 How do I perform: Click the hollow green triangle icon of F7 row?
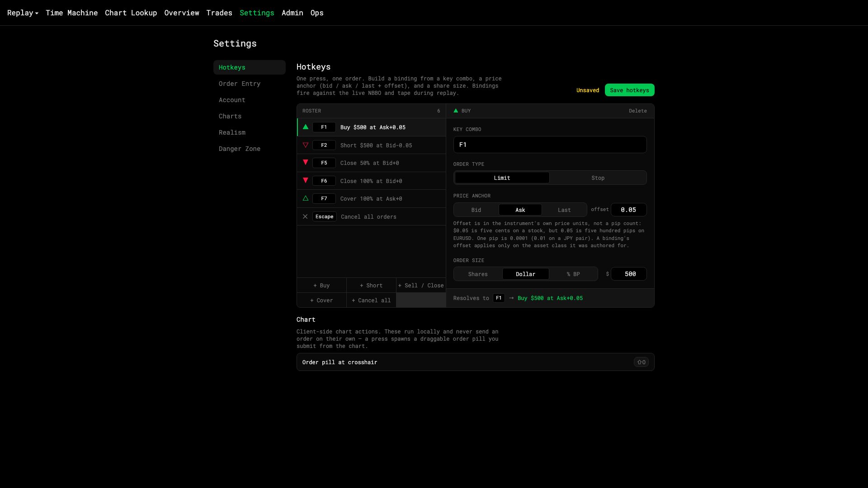click(306, 198)
